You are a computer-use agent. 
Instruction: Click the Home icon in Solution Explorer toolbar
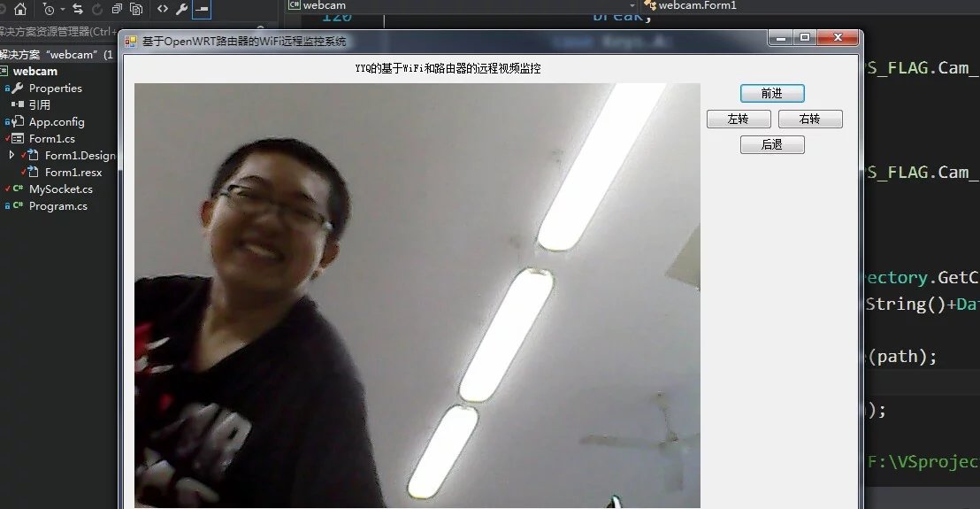[20, 10]
